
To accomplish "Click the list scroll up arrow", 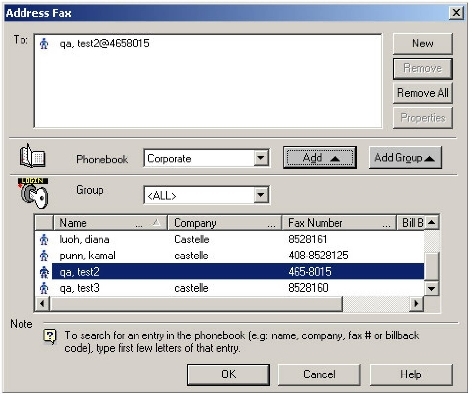I will coord(432,222).
